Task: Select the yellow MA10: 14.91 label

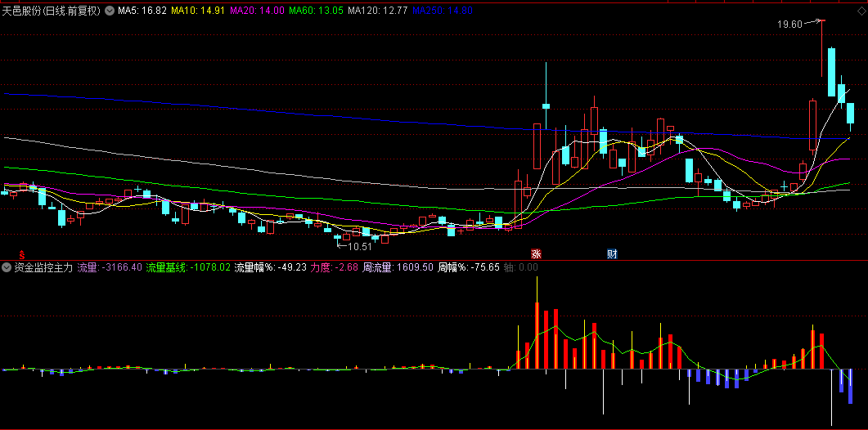Action: pyautogui.click(x=198, y=11)
